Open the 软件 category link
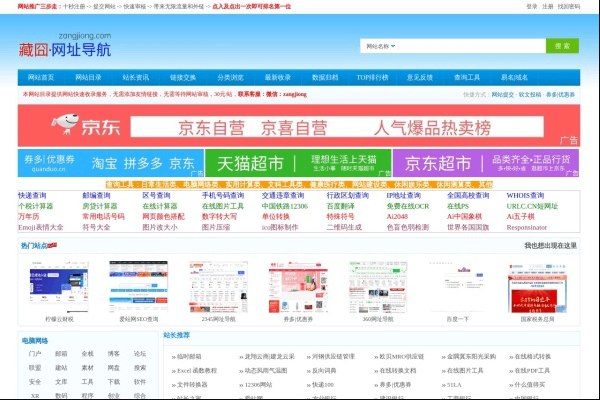The width and height of the screenshot is (600, 400). pyautogui.click(x=140, y=382)
